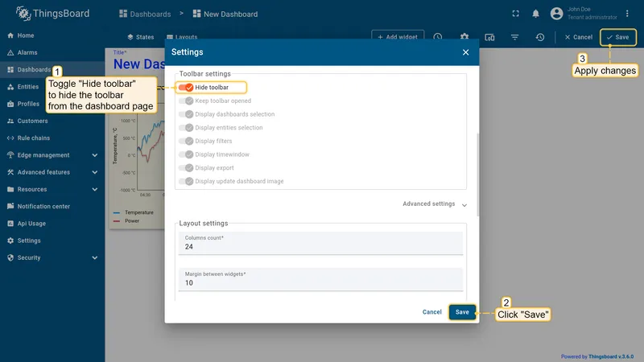
Task: Toggle the Hide toolbar switch
Action: pyautogui.click(x=186, y=88)
